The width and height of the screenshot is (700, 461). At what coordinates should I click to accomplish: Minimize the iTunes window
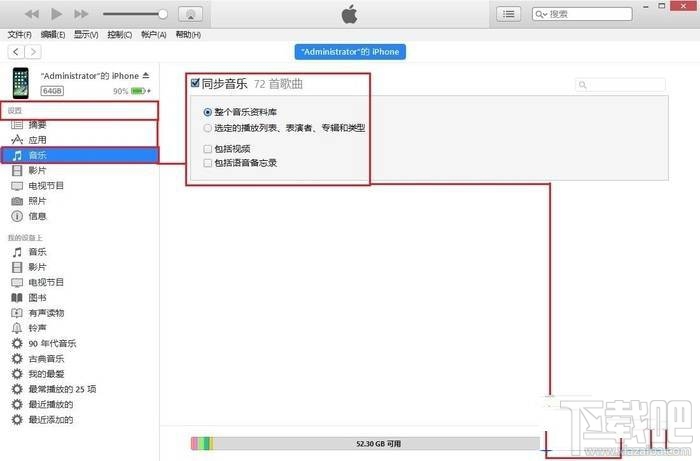(x=646, y=7)
